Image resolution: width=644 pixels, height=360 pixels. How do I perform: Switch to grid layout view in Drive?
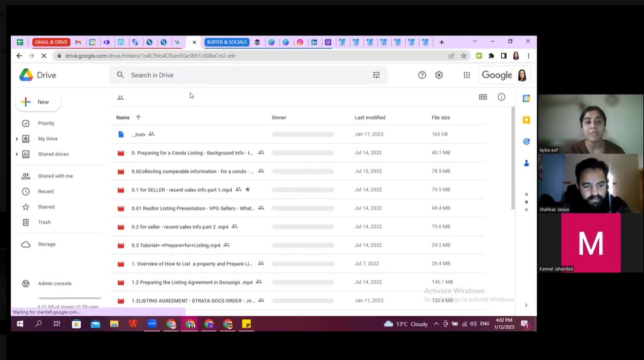[483, 97]
